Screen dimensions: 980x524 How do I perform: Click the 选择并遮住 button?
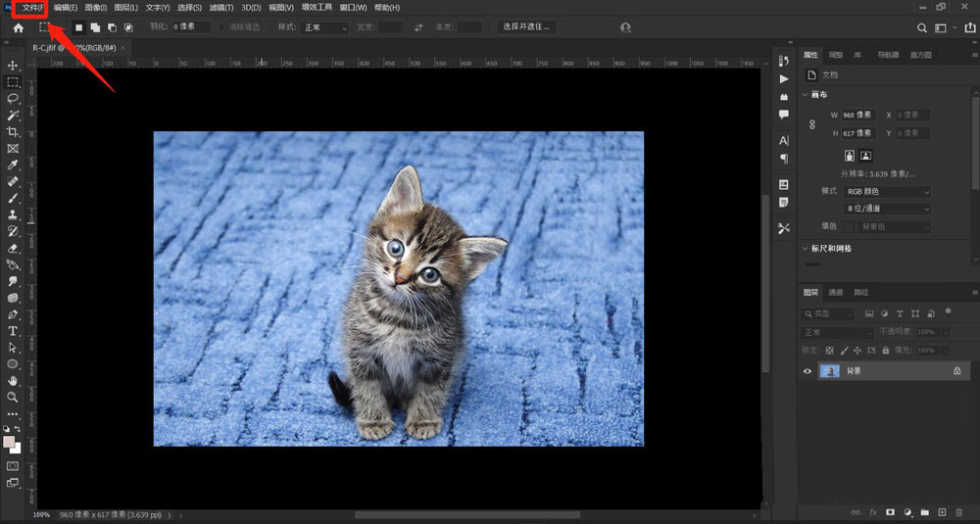point(526,27)
